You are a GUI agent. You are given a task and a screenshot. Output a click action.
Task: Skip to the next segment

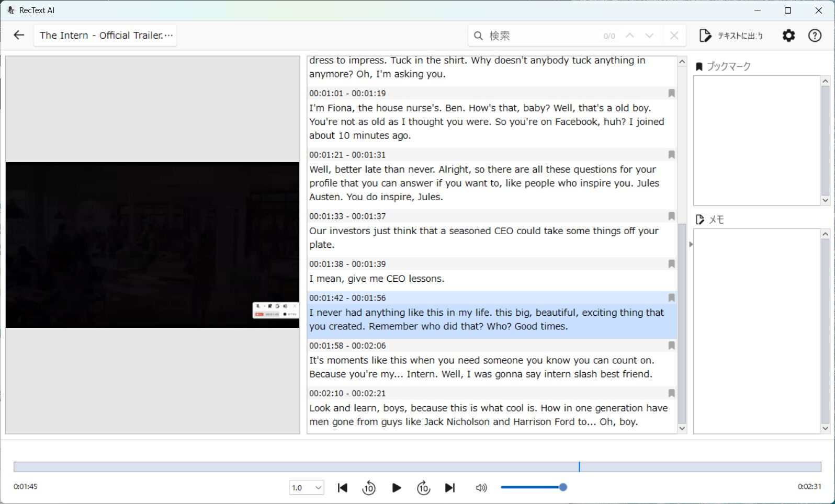pos(450,488)
